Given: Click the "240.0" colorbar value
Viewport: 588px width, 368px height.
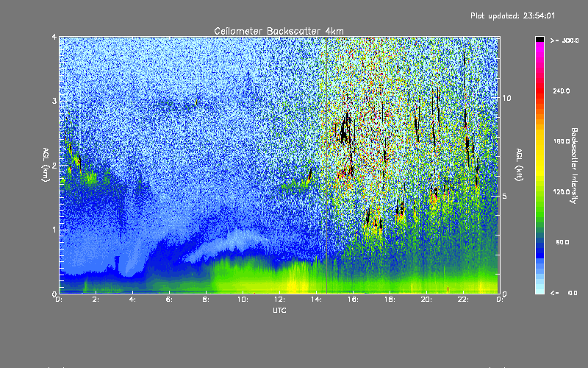Looking at the screenshot, I should (x=562, y=91).
